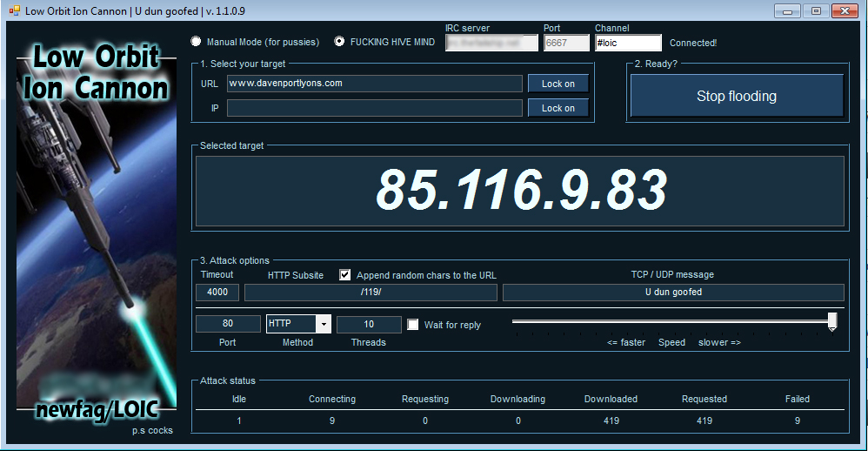
Task: Enable the Wait for reply checkbox
Action: click(413, 325)
